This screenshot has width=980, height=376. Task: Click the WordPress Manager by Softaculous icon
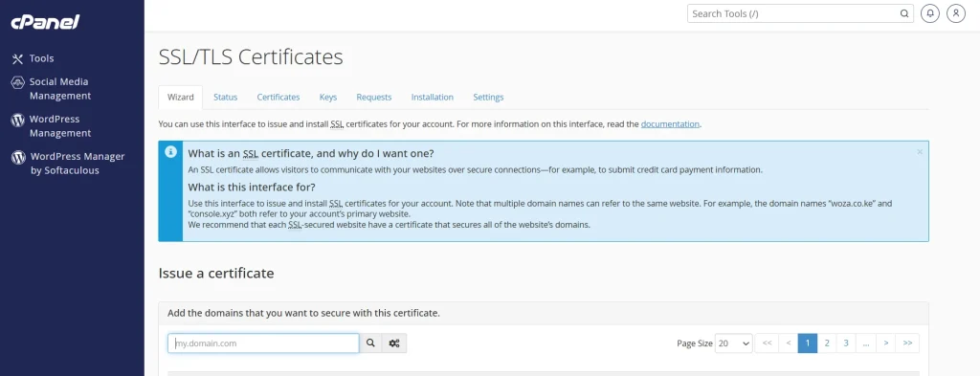point(19,158)
